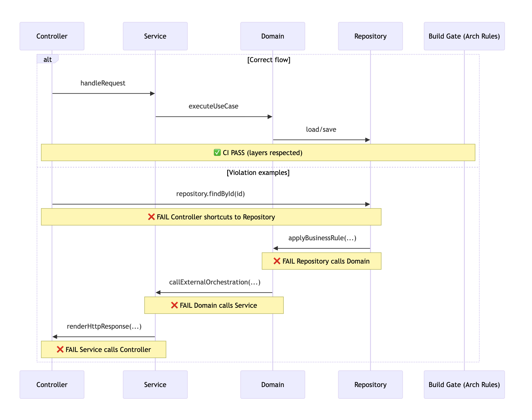The width and height of the screenshot is (532, 420).
Task: Click red X on Domain calls Service note
Action: pos(174,305)
